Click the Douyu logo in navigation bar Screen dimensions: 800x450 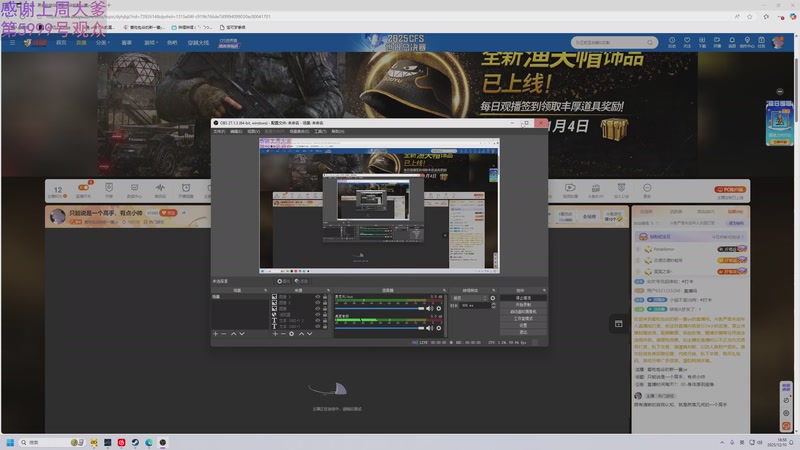pos(35,42)
